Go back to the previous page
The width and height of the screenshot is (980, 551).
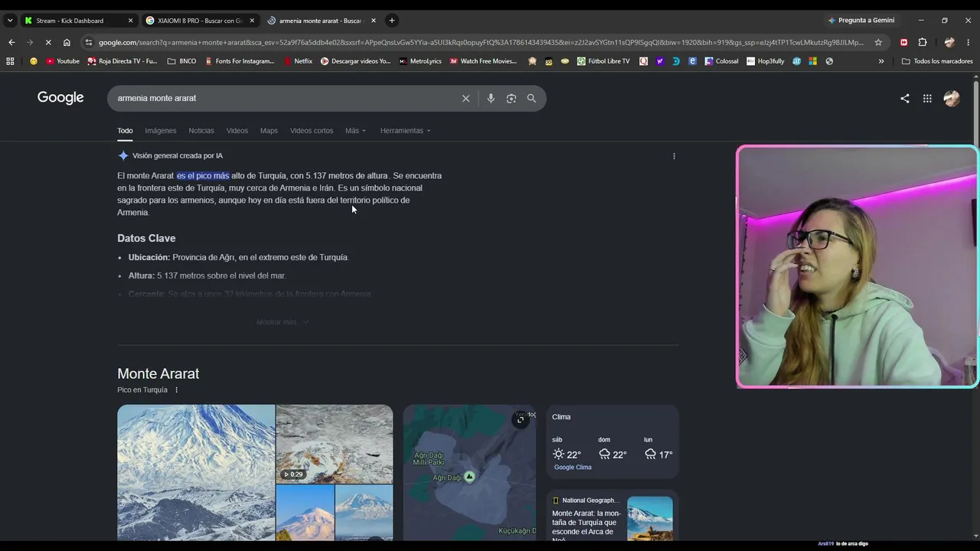tap(11, 43)
